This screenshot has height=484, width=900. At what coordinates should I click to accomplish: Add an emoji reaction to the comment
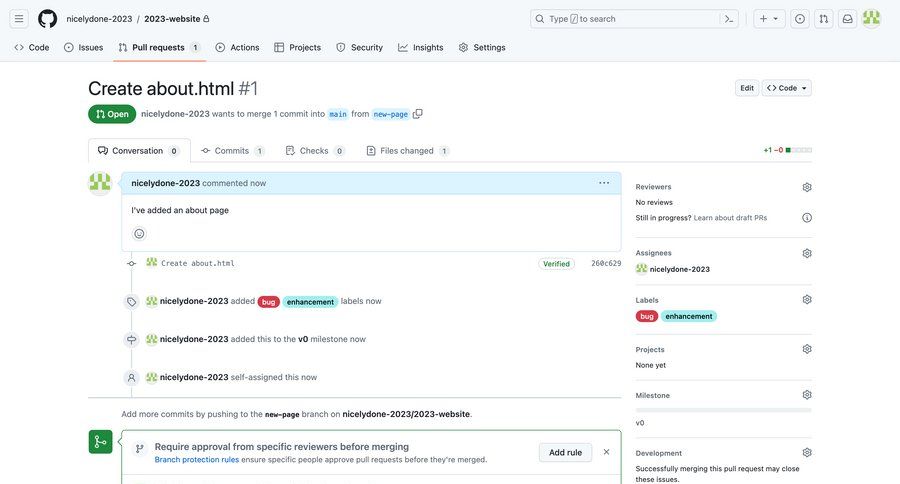[x=139, y=234]
